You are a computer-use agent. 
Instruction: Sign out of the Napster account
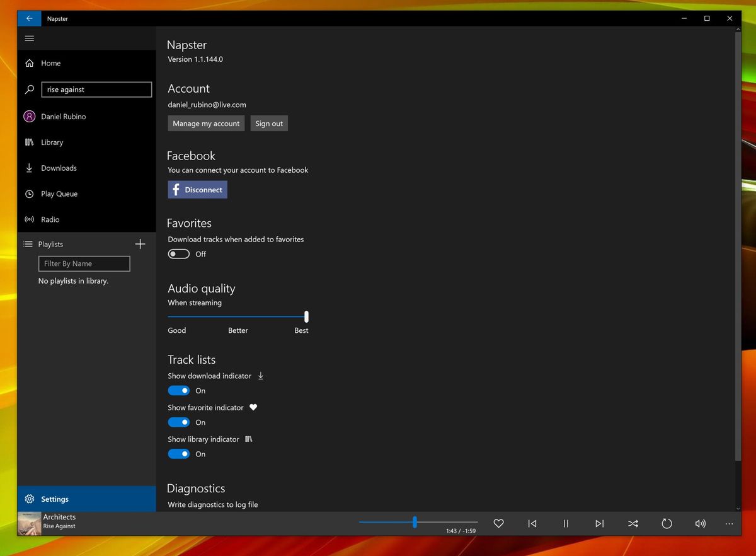pos(268,123)
